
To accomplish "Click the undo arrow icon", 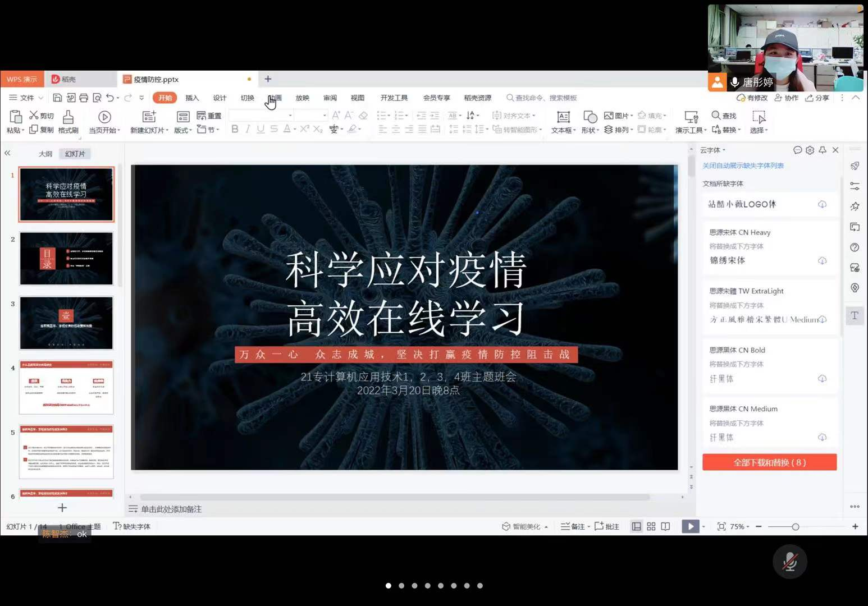I will [x=109, y=98].
